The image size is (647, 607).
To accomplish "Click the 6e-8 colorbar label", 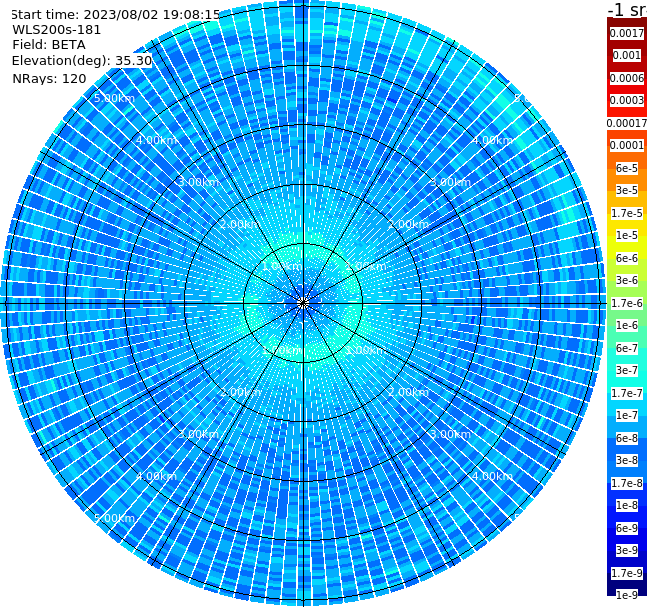I will [x=627, y=438].
